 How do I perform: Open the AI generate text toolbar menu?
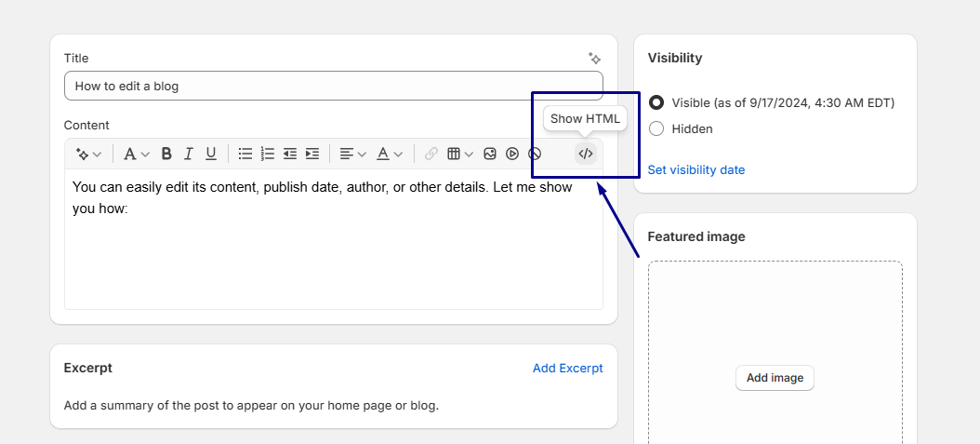tap(88, 154)
